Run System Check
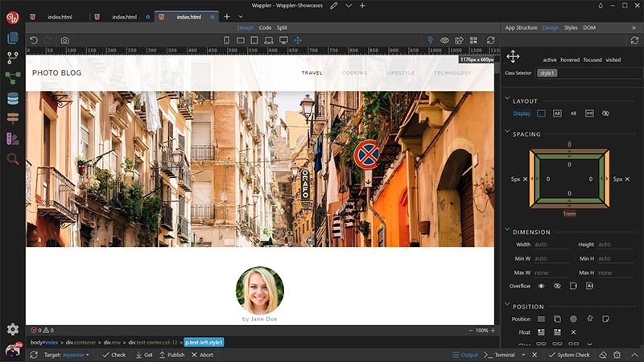The height and width of the screenshot is (362, 644). pos(569,355)
